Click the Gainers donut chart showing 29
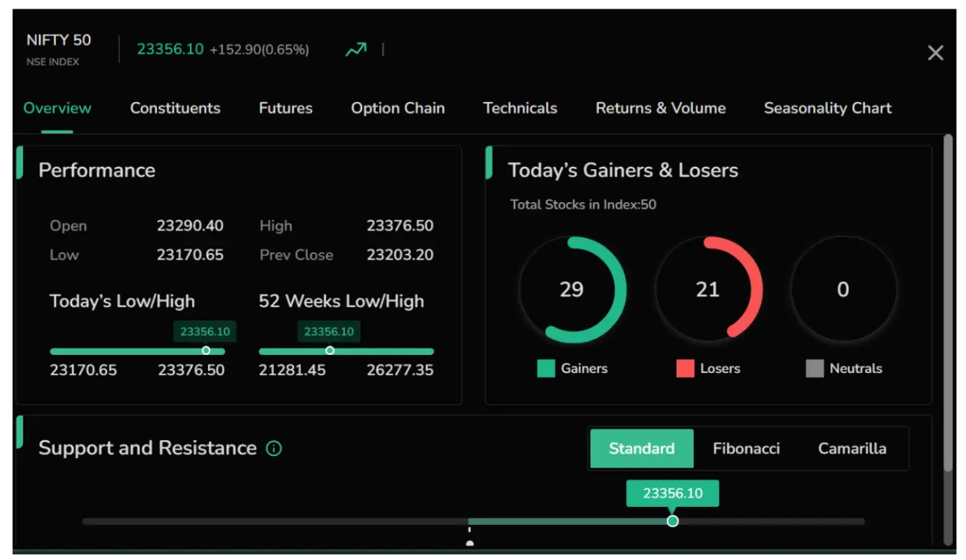This screenshot has height=560, width=966. 572,290
